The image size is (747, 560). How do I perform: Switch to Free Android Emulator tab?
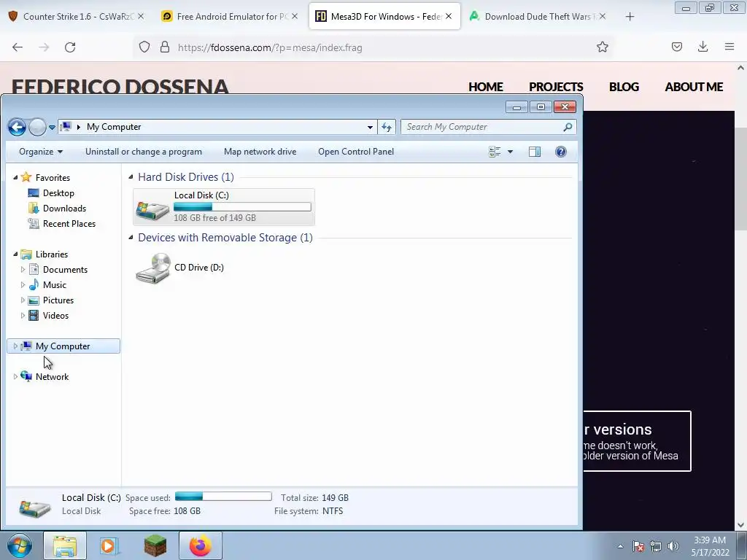pos(231,16)
